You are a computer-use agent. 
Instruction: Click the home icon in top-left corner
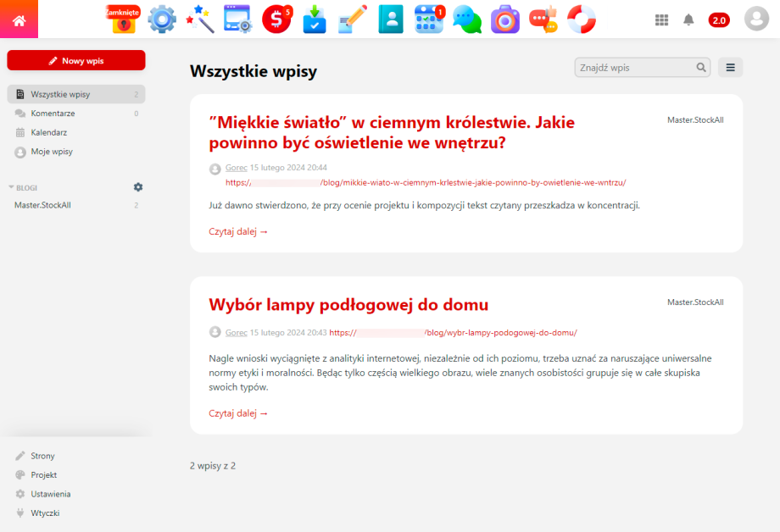(19, 19)
